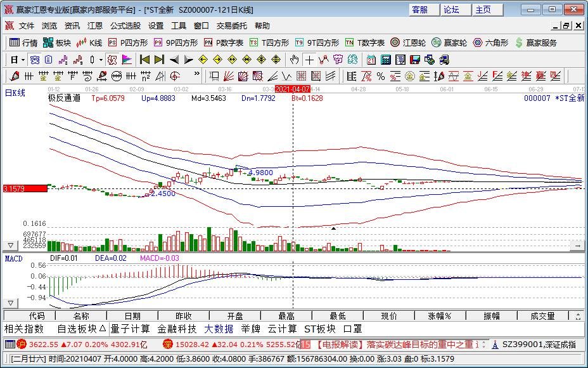Switch to the 大数据 tab
Viewport: 588px width, 368px height.
219,329
